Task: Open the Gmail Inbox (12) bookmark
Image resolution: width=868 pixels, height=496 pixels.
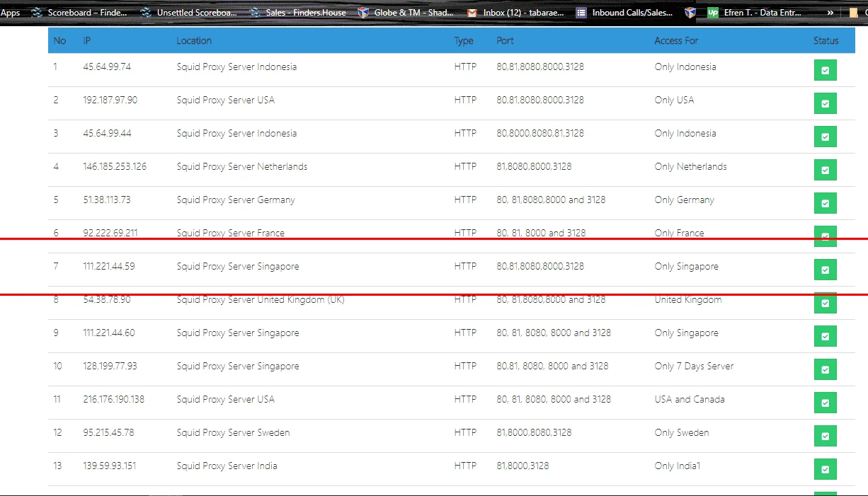Action: 515,12
